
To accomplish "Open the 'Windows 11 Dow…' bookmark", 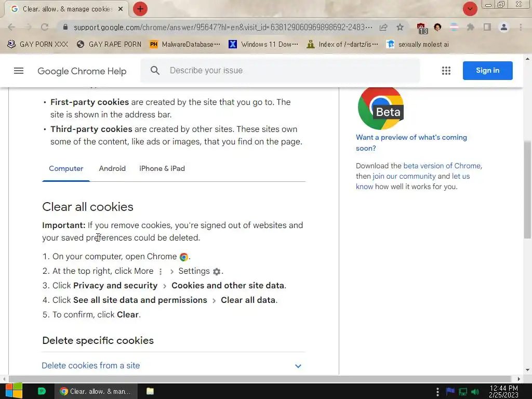I will [263, 44].
